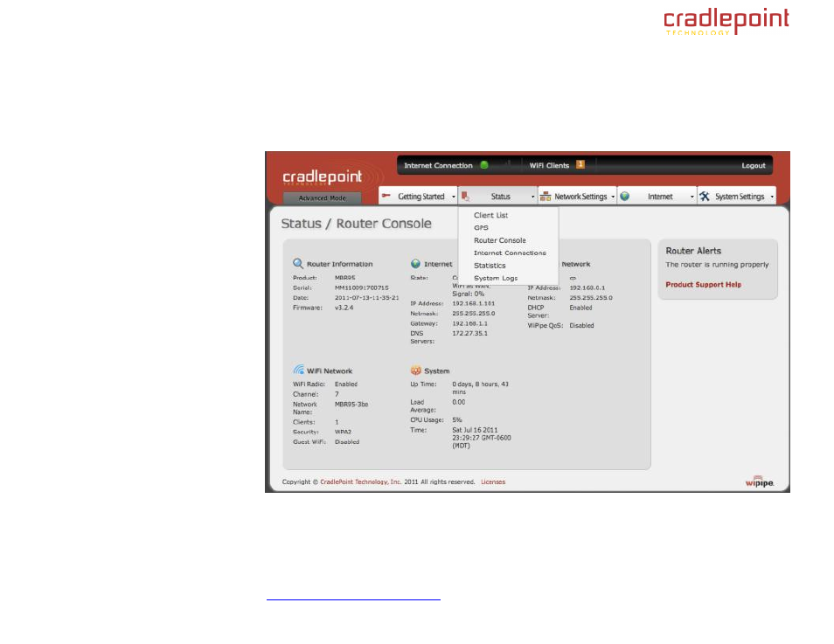Select System Logs from the Status menu

495,278
